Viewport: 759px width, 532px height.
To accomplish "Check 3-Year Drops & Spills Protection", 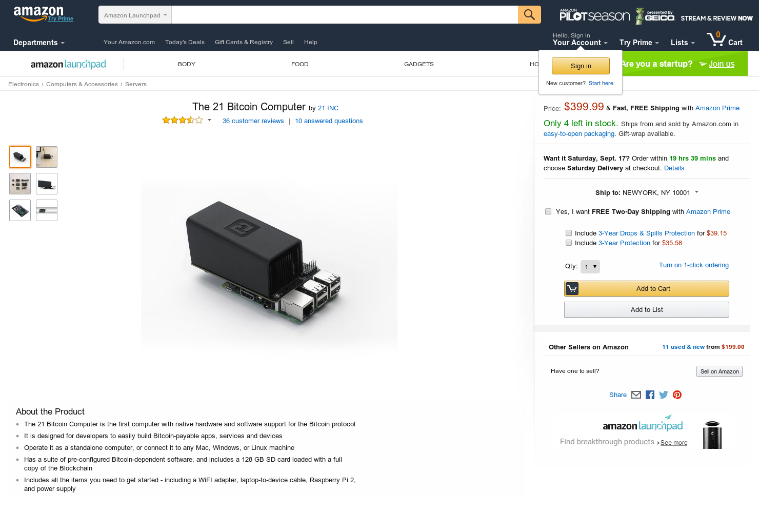I will tap(569, 233).
